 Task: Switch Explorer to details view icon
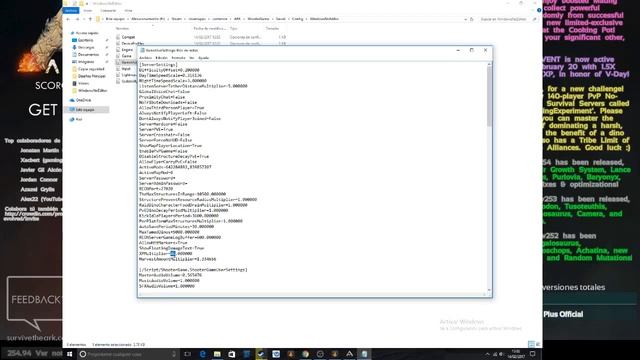[x=531, y=344]
